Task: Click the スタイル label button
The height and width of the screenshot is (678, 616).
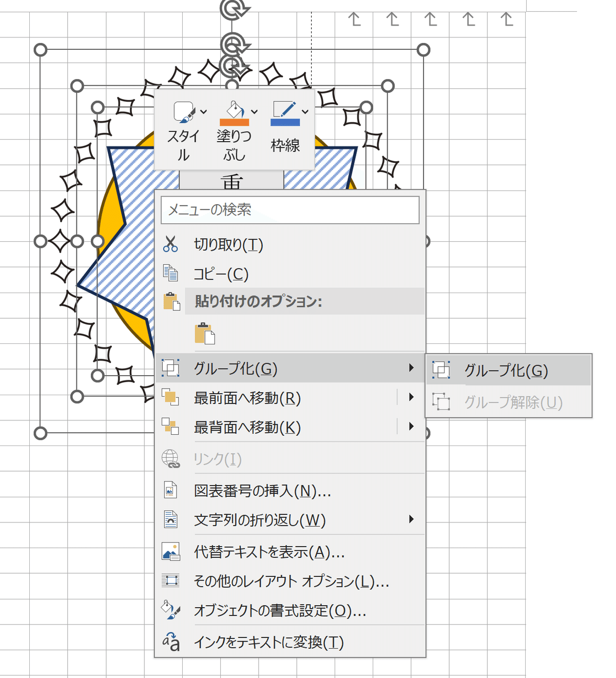Action: click(x=184, y=145)
